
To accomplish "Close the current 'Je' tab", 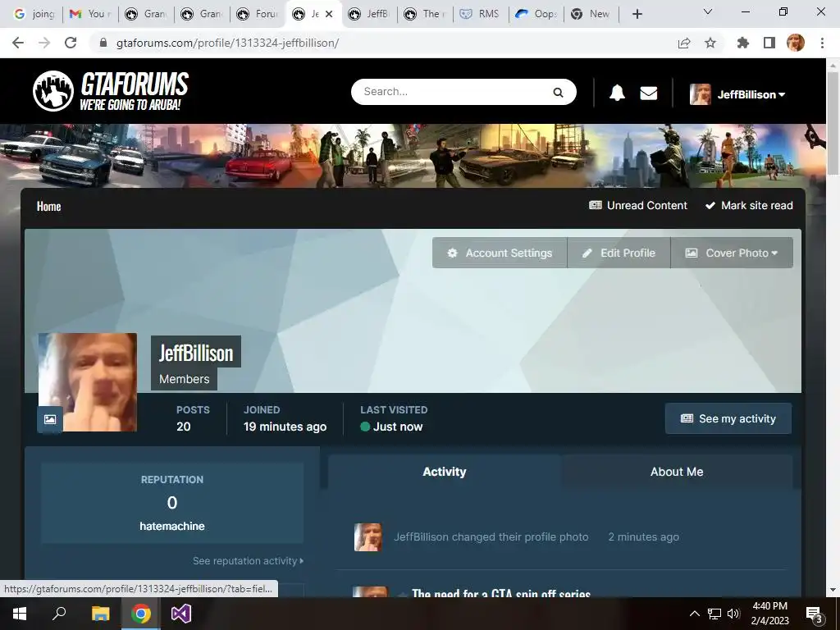I will click(329, 14).
